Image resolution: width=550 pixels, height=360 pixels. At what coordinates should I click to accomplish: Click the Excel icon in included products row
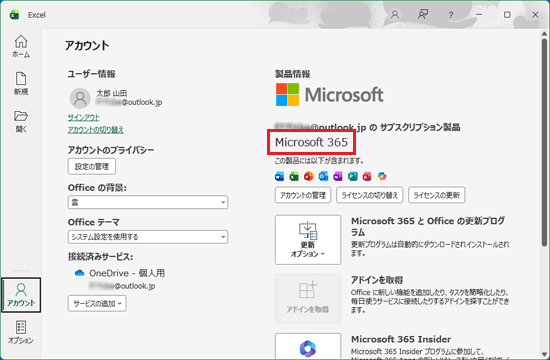(294, 176)
